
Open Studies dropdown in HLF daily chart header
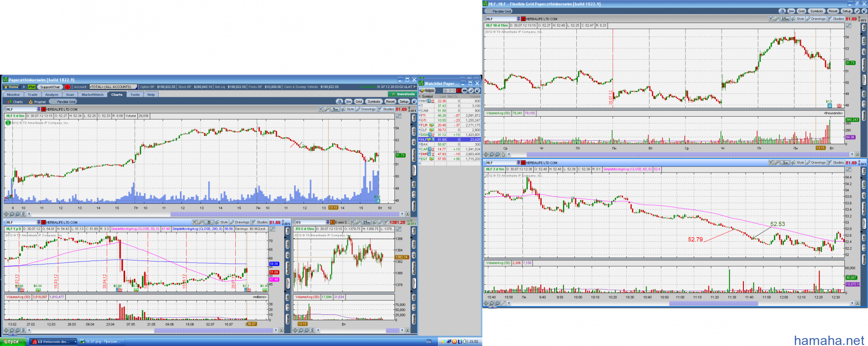(x=260, y=222)
